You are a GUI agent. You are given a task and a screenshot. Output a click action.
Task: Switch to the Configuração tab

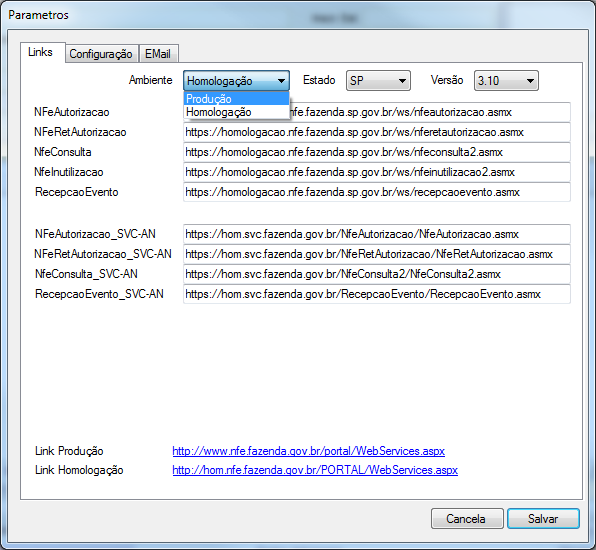click(101, 54)
